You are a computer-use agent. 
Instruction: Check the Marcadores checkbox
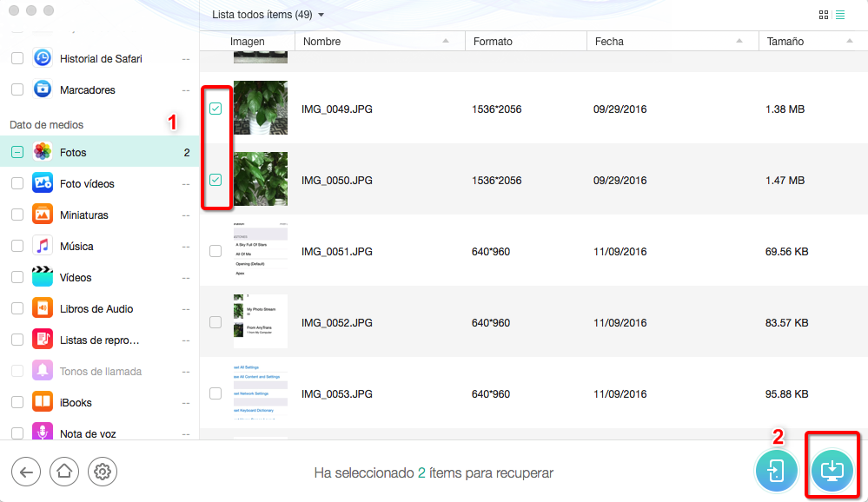click(17, 89)
